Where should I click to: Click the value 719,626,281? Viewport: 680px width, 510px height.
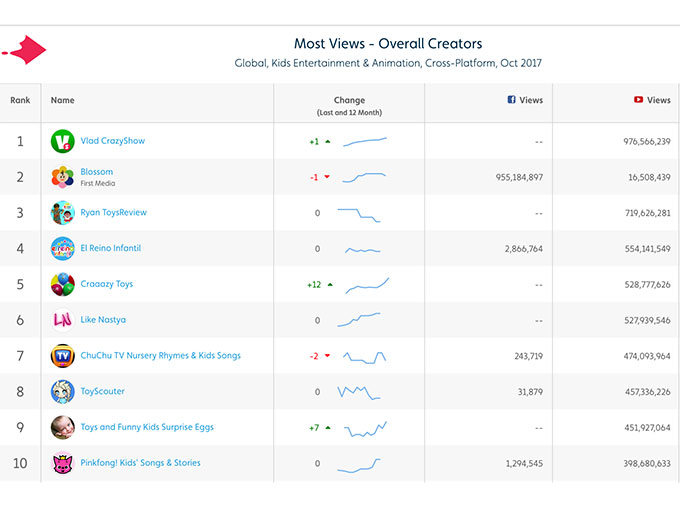(647, 213)
